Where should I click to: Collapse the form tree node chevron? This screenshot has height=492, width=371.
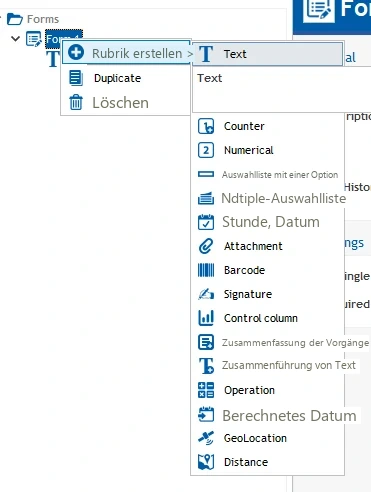pos(15,39)
